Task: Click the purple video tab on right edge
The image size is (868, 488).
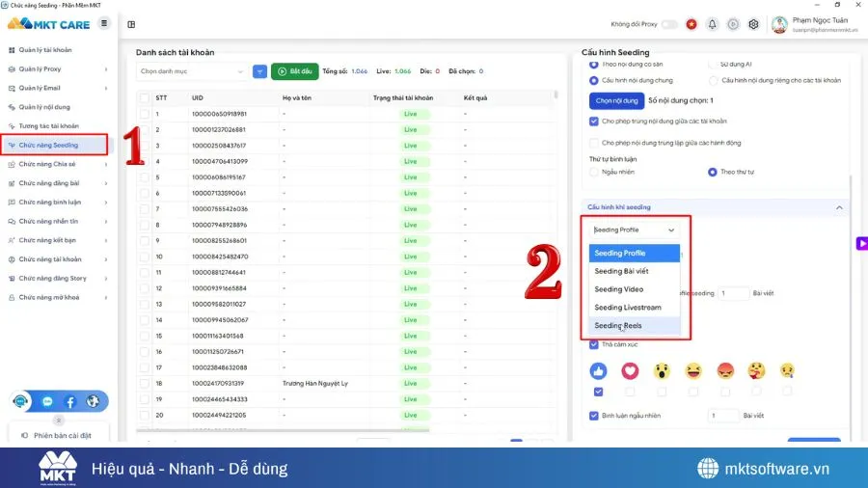Action: [x=862, y=243]
